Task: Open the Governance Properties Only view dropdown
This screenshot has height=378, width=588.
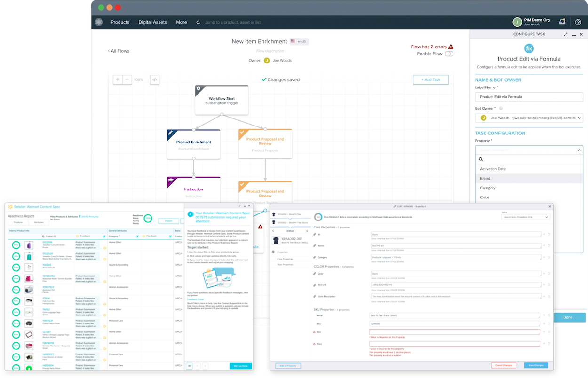Action: tap(525, 217)
